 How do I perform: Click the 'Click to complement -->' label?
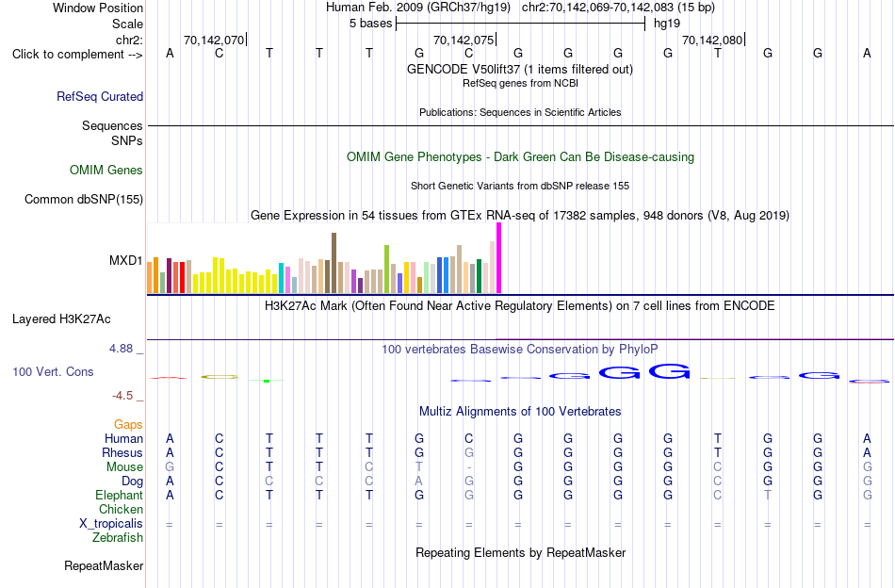point(77,55)
